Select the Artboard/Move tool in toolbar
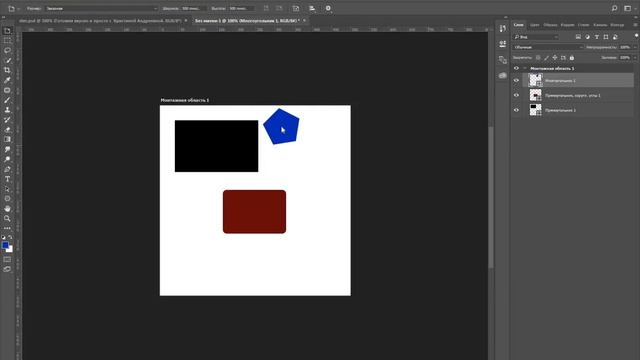Viewport: 640px width, 360px height. click(7, 31)
